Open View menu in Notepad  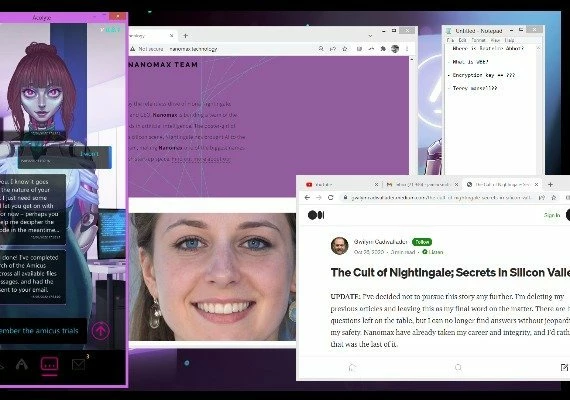(495, 40)
